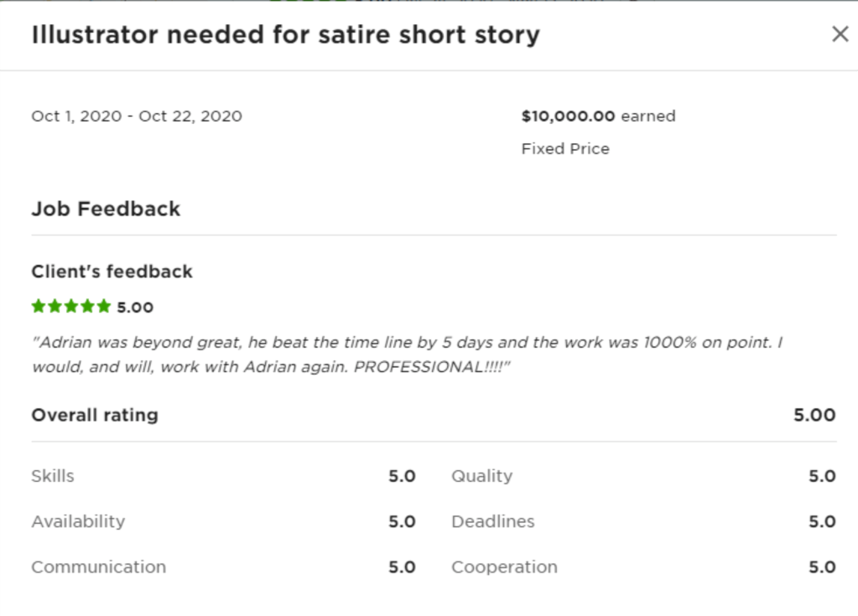This screenshot has width=858, height=616.
Task: Click the first green rating star
Action: [x=39, y=307]
